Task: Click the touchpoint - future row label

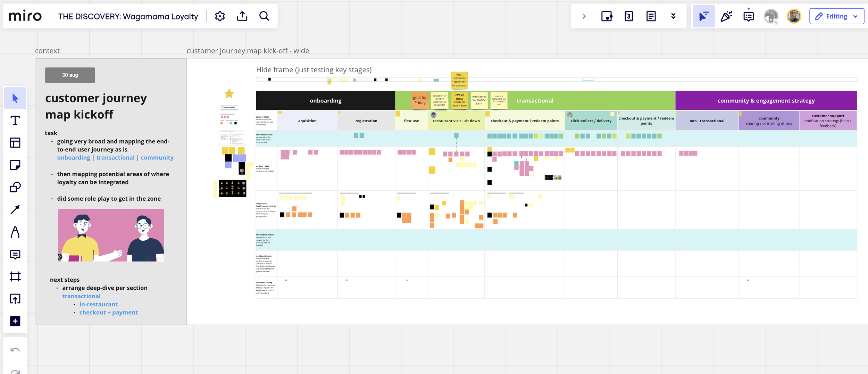Action: pyautogui.click(x=266, y=240)
